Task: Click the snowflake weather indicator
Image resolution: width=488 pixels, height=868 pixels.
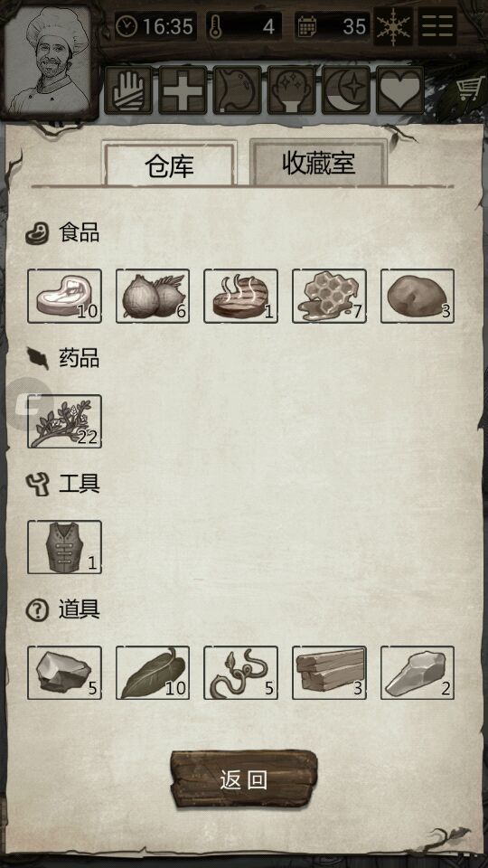Action: tap(393, 26)
